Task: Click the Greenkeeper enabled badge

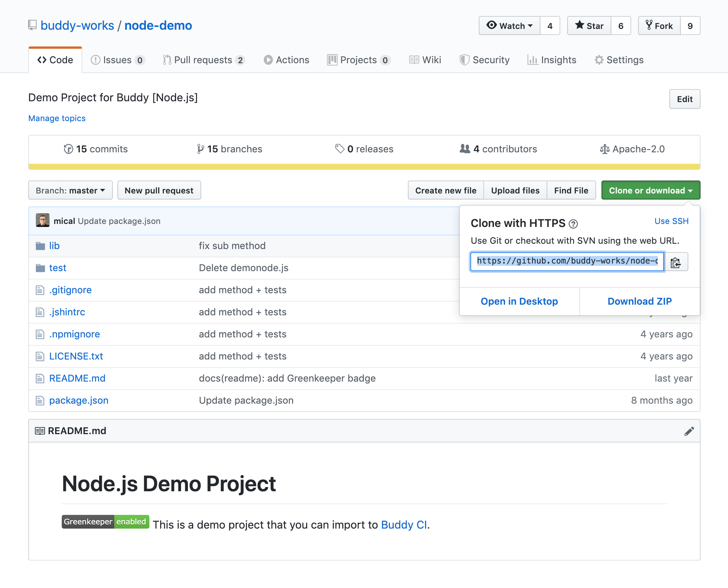Action: coord(105,522)
